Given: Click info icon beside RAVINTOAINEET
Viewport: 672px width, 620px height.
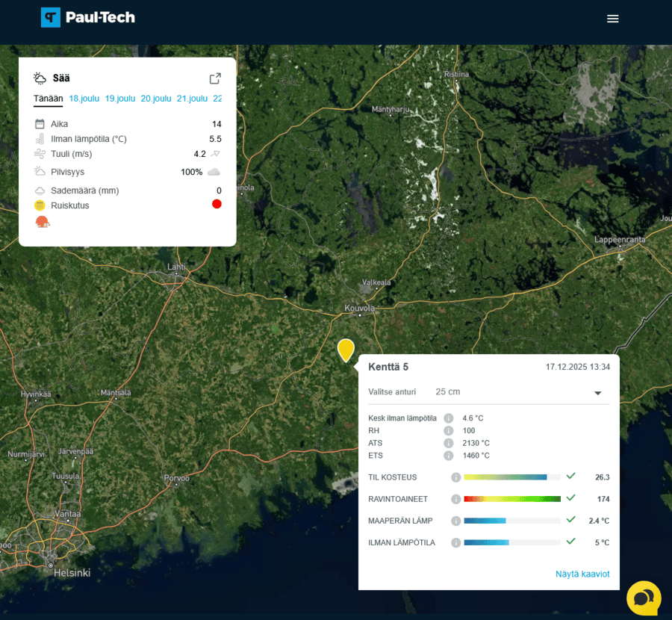Looking at the screenshot, I should point(455,499).
